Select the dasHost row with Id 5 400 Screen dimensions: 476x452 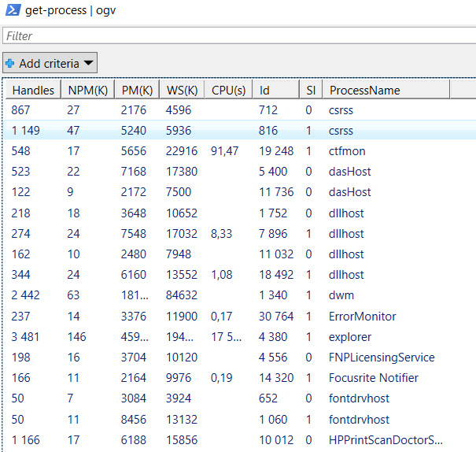240,172
